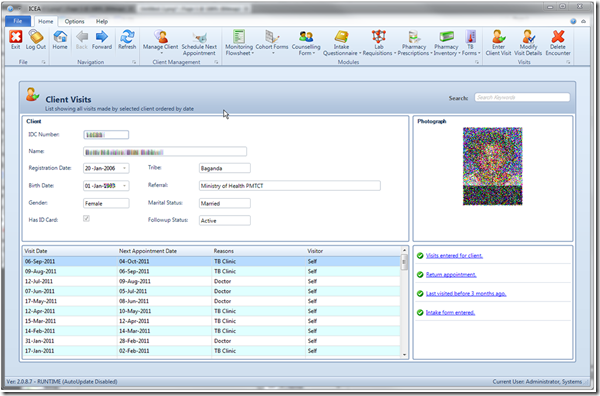The height and width of the screenshot is (396, 600).
Task: Click the client Name field
Action: tap(165, 152)
